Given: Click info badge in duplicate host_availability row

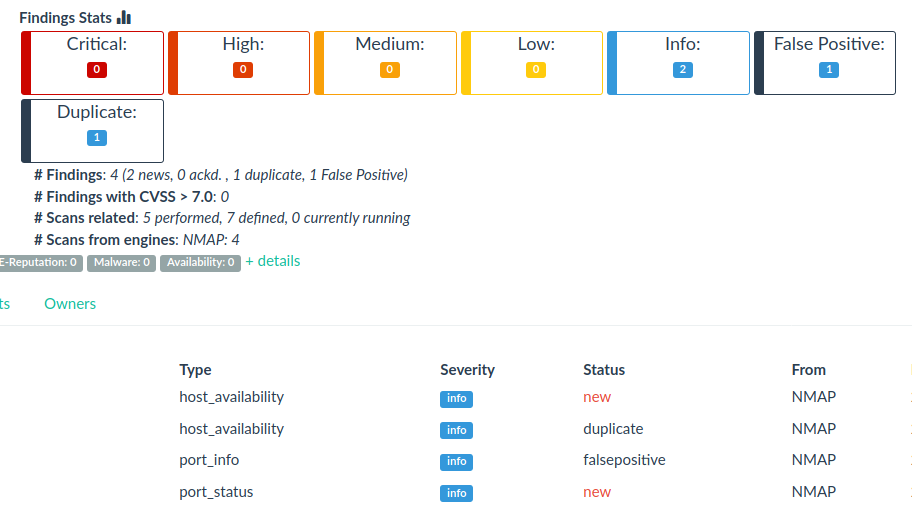Looking at the screenshot, I should point(457,430).
